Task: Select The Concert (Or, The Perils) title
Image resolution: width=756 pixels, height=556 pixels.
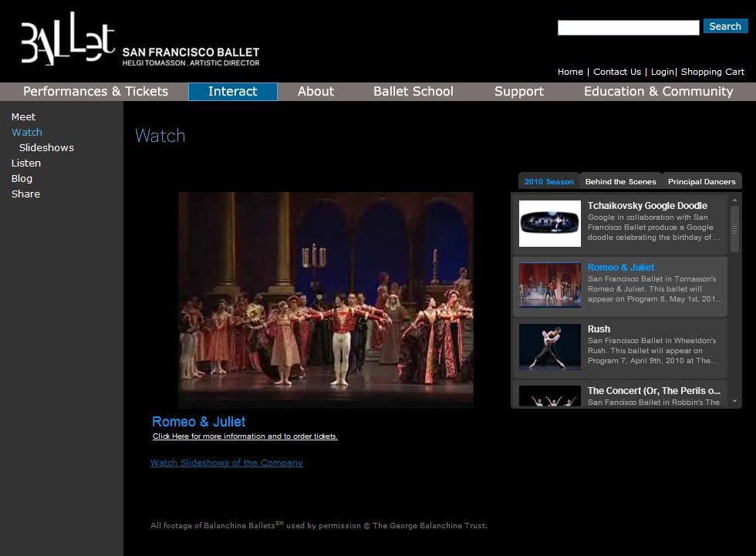Action: [x=654, y=391]
